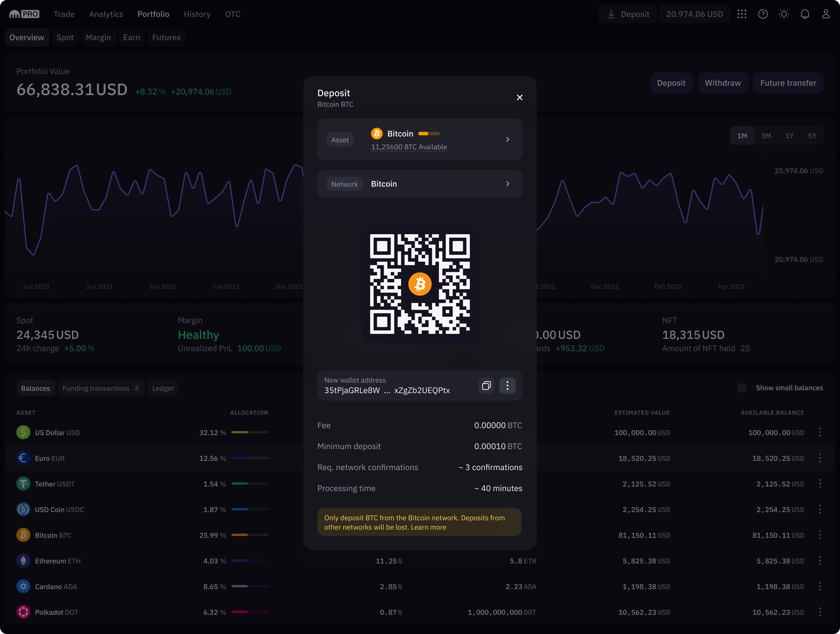Click the US Dollar asset icon
840x634 pixels.
click(23, 432)
